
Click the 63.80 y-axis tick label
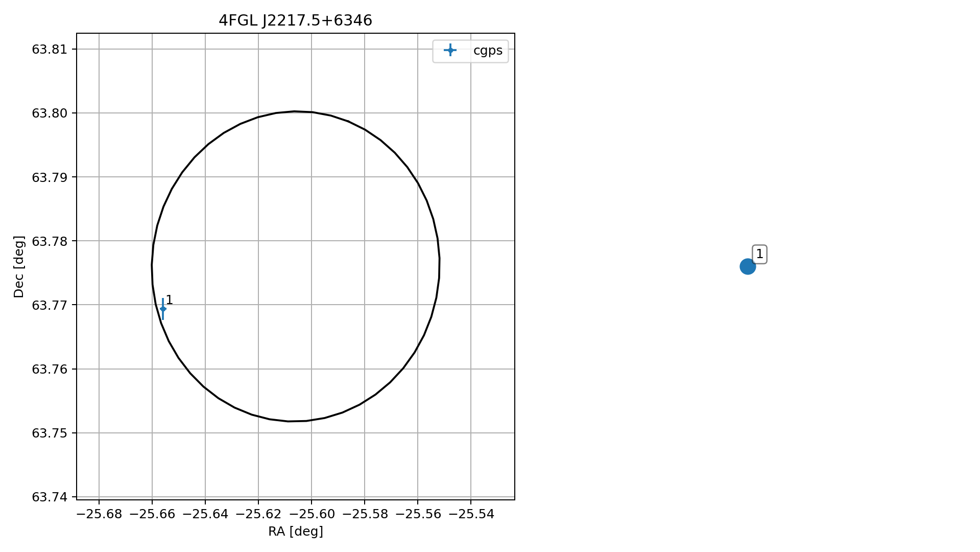(x=50, y=113)
